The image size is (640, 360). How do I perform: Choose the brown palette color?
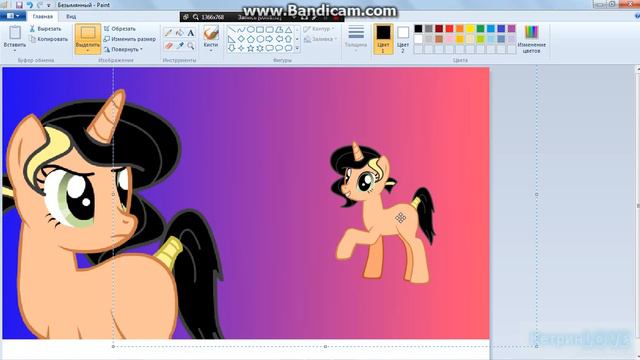point(439,39)
